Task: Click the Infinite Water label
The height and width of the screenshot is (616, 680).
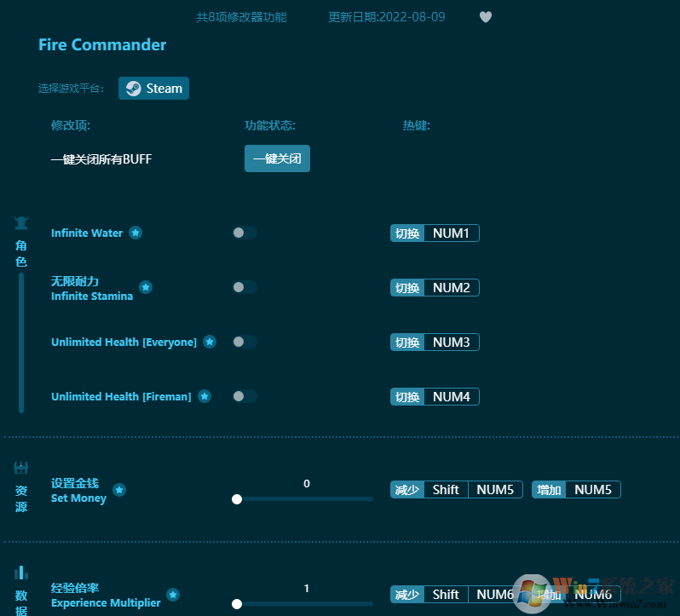Action: coord(87,233)
